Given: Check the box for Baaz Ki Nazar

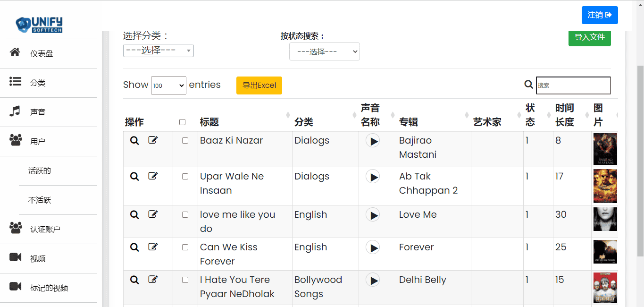Looking at the screenshot, I should tap(185, 140).
